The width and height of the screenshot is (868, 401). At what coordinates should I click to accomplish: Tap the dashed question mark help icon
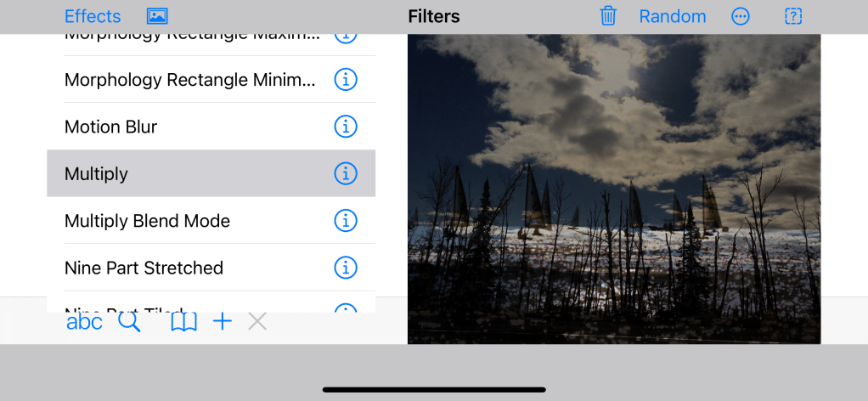click(x=793, y=17)
